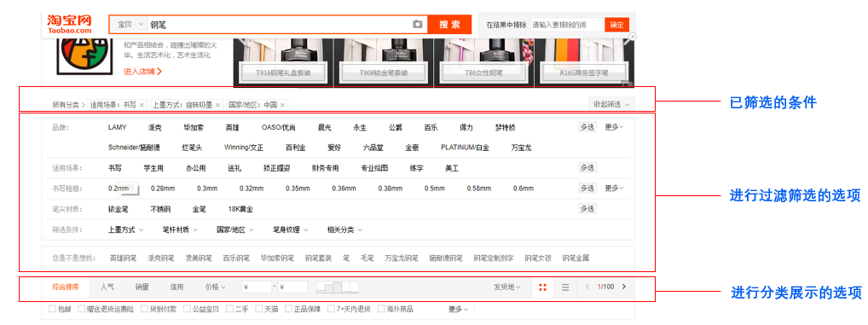Image resolution: width=868 pixels, height=325 pixels.
Task: Collapse filters with 收起筛选
Action: [x=611, y=104]
